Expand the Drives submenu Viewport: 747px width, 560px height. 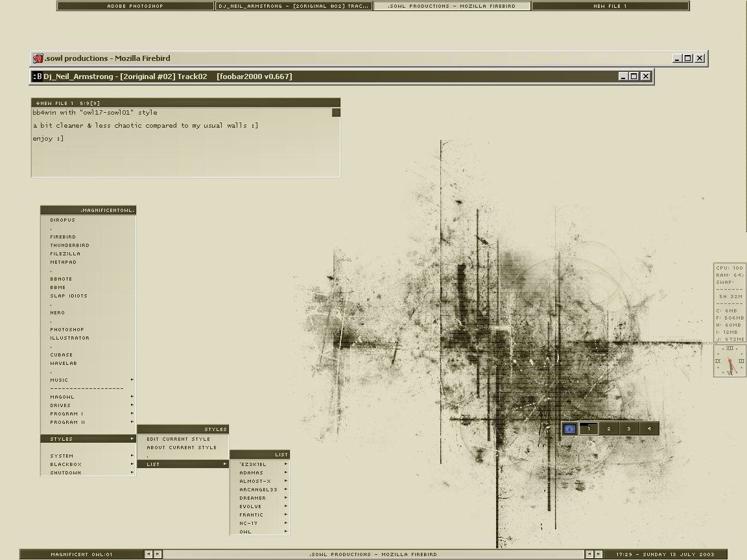click(x=88, y=406)
